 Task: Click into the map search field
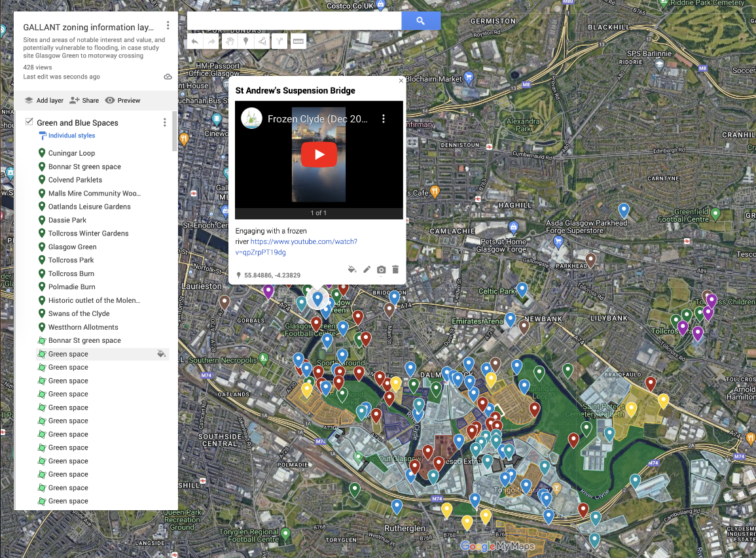click(x=294, y=21)
